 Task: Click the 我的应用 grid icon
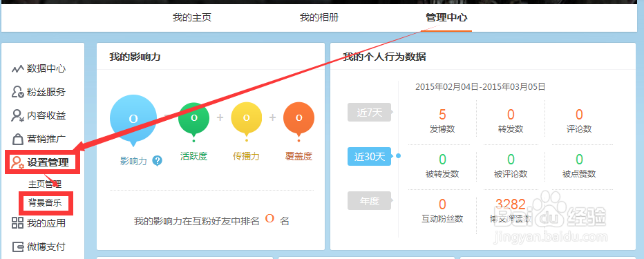pos(17,223)
